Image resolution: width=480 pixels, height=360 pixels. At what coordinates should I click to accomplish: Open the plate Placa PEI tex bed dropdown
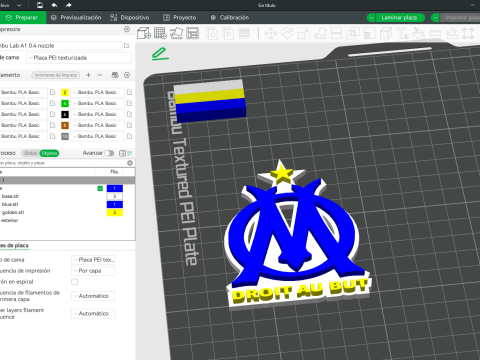point(93,260)
